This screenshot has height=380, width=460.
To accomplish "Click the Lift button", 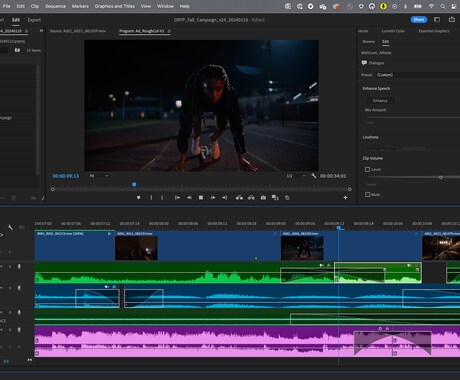I will (x=239, y=198).
